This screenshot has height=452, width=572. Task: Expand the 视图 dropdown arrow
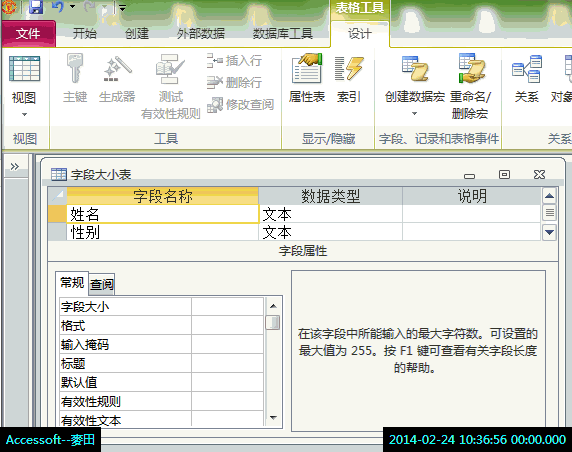pyautogui.click(x=24, y=115)
